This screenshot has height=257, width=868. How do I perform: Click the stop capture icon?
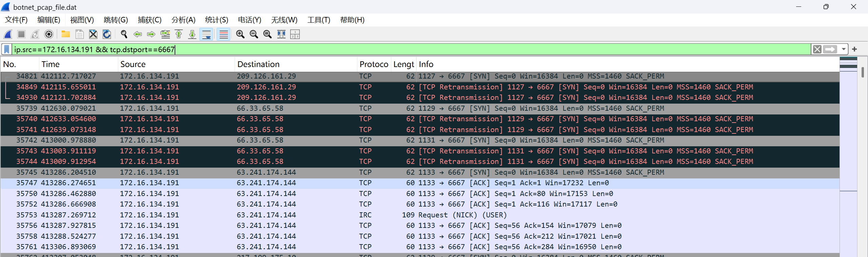(x=21, y=34)
